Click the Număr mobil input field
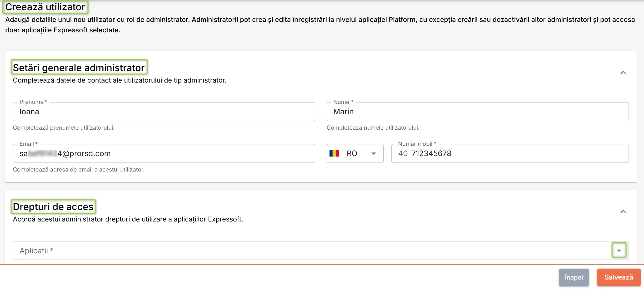 (x=510, y=153)
